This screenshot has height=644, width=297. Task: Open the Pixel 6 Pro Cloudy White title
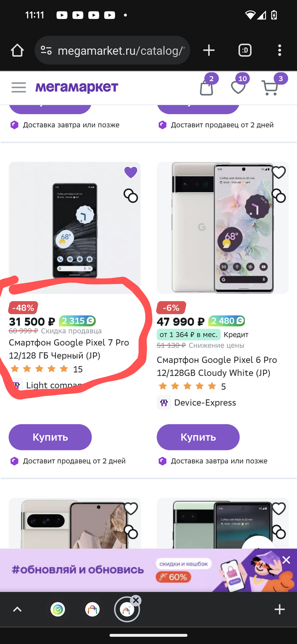tap(217, 366)
